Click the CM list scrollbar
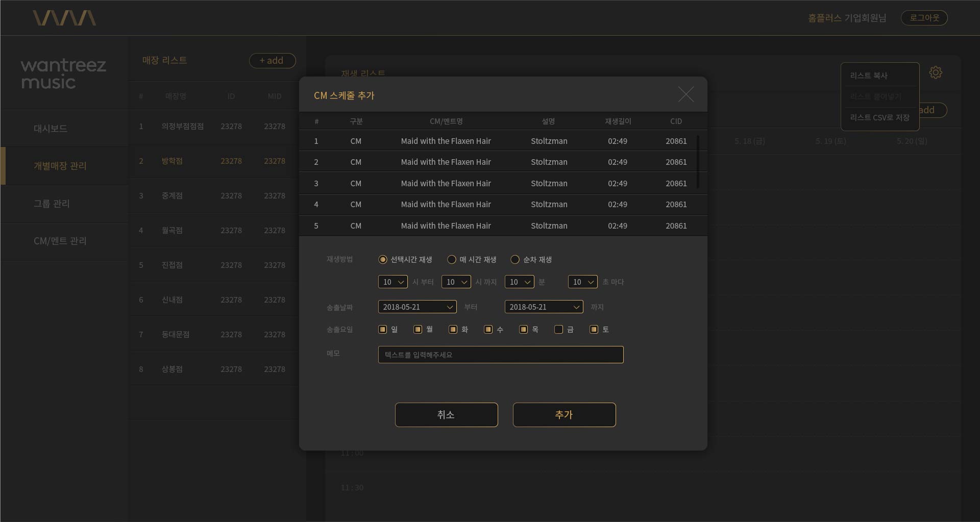The width and height of the screenshot is (980, 522). click(x=698, y=161)
